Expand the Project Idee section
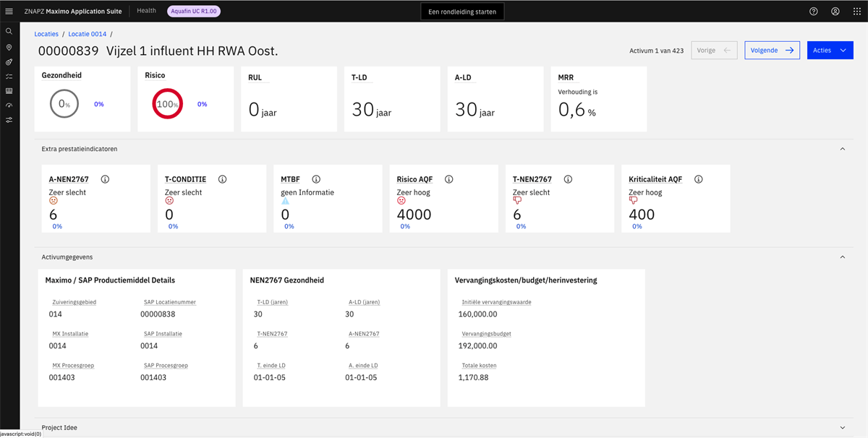This screenshot has width=868, height=438. pos(842,427)
